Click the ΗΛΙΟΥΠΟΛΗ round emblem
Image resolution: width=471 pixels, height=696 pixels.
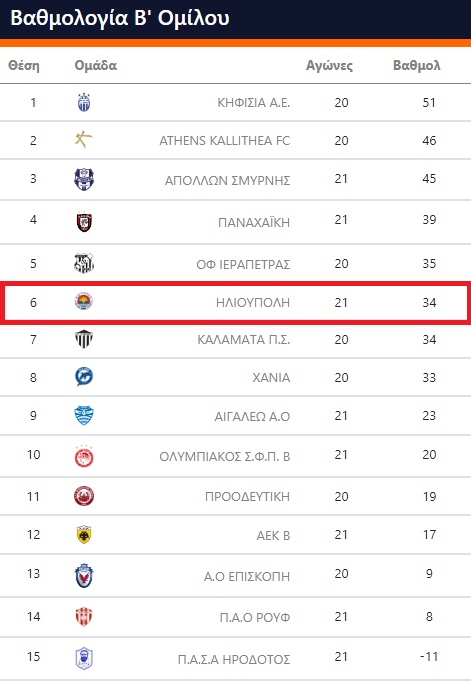pos(84,301)
